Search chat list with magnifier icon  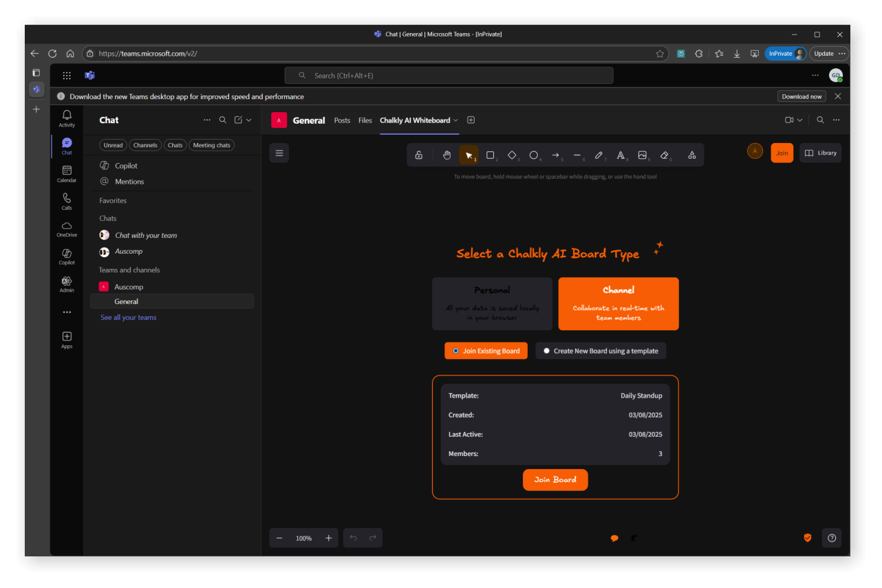[x=223, y=120]
